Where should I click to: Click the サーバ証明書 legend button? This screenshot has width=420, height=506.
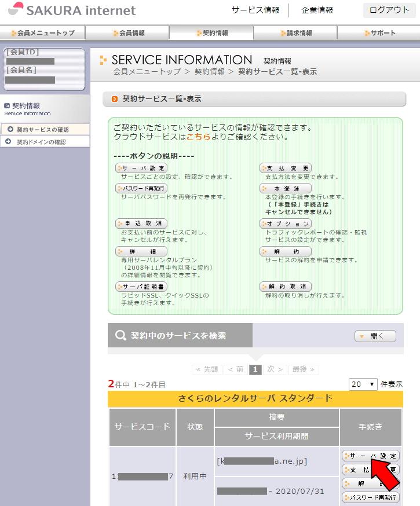(x=141, y=286)
